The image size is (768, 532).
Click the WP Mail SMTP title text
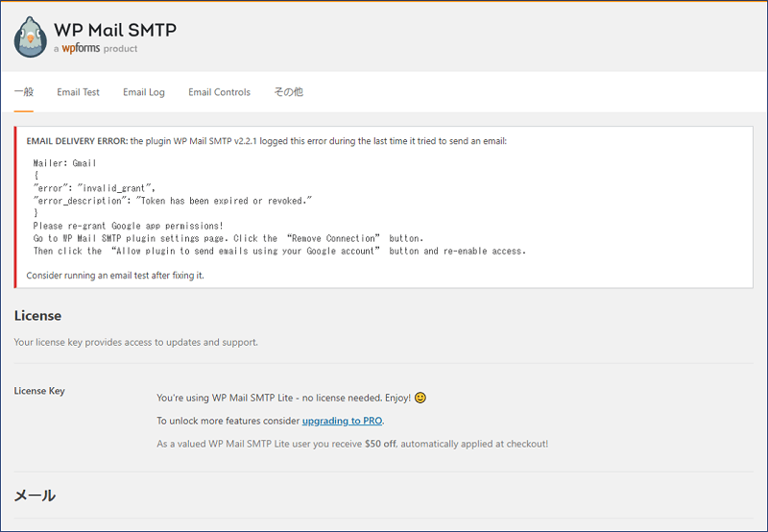coord(115,30)
